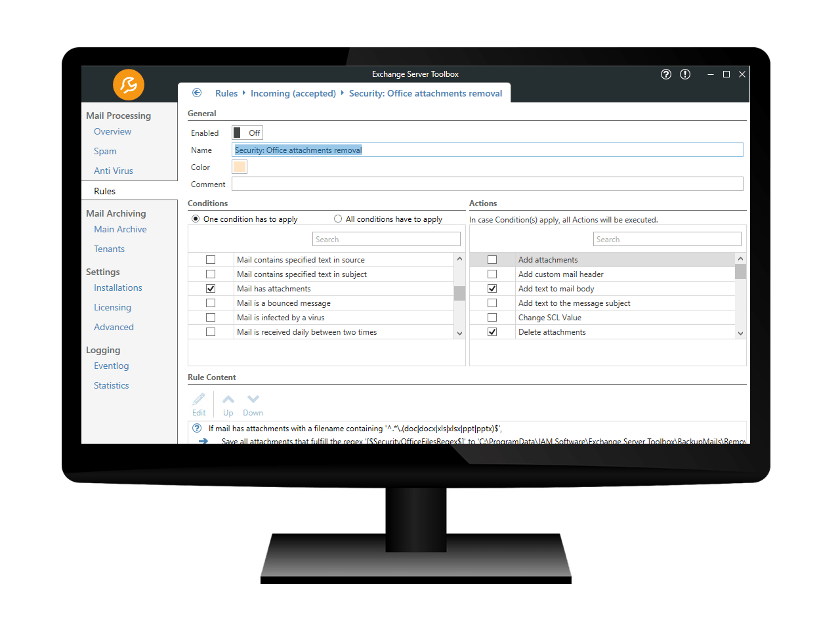
Task: Open Installations settings
Action: [x=118, y=287]
